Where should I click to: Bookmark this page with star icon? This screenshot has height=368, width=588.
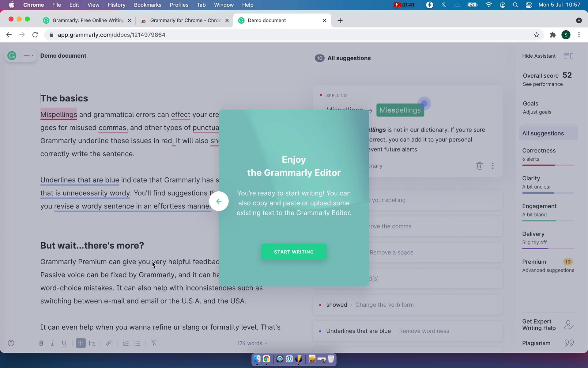point(536,35)
